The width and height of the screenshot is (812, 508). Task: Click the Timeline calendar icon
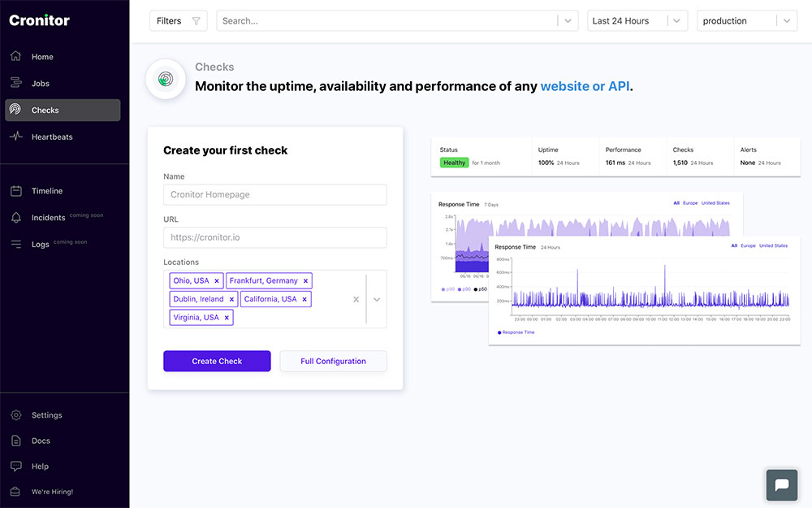point(16,191)
